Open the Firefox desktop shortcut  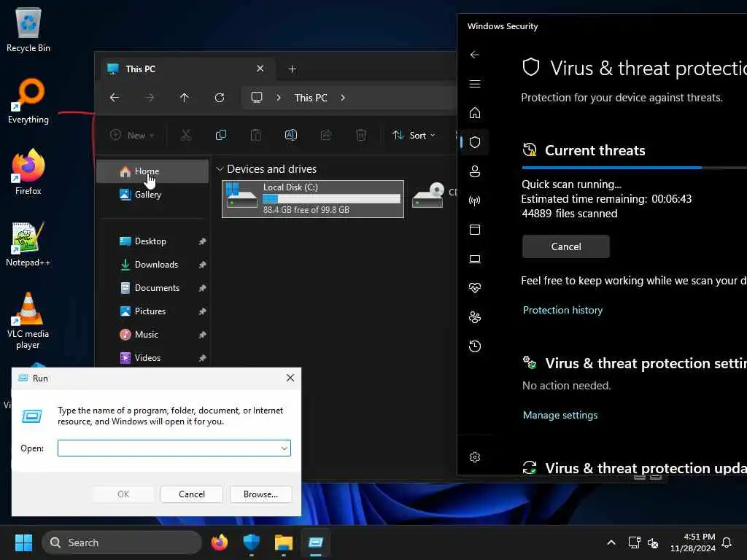pos(28,172)
